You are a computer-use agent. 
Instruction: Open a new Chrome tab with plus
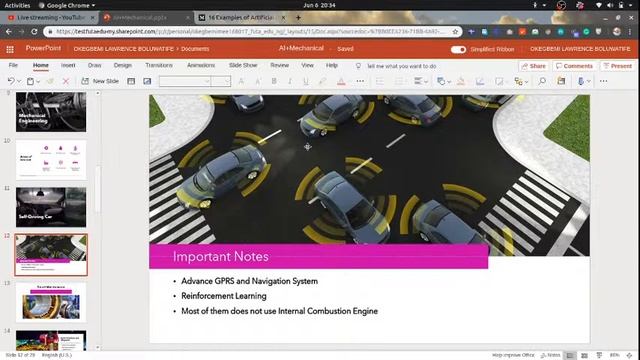(x=298, y=18)
